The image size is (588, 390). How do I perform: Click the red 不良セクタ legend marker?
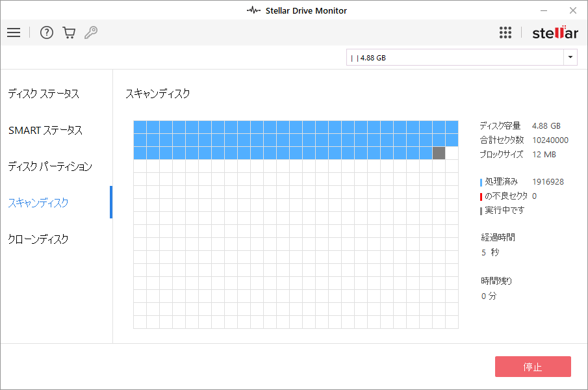[x=481, y=196]
